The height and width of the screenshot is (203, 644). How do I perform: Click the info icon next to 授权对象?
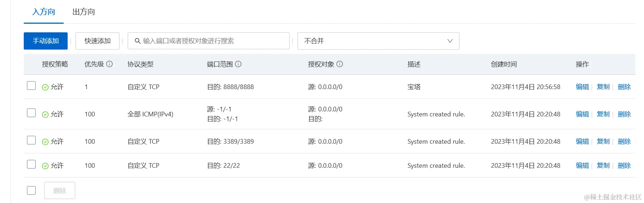pos(340,64)
